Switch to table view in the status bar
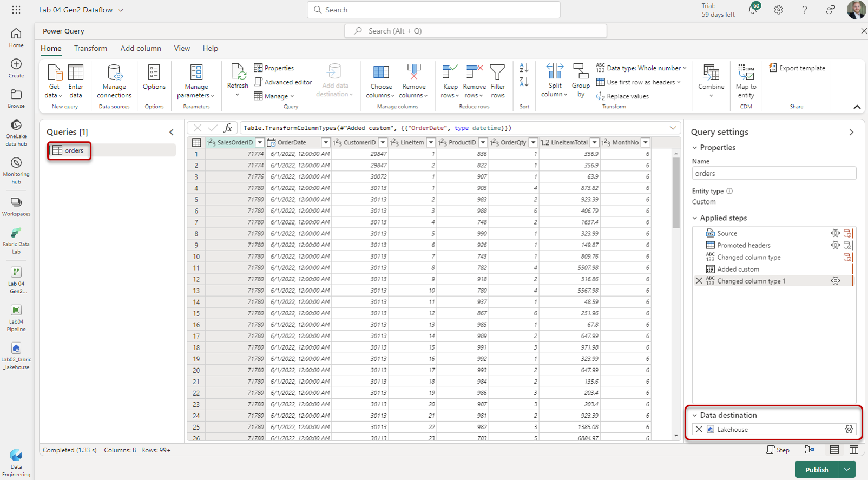 (834, 450)
